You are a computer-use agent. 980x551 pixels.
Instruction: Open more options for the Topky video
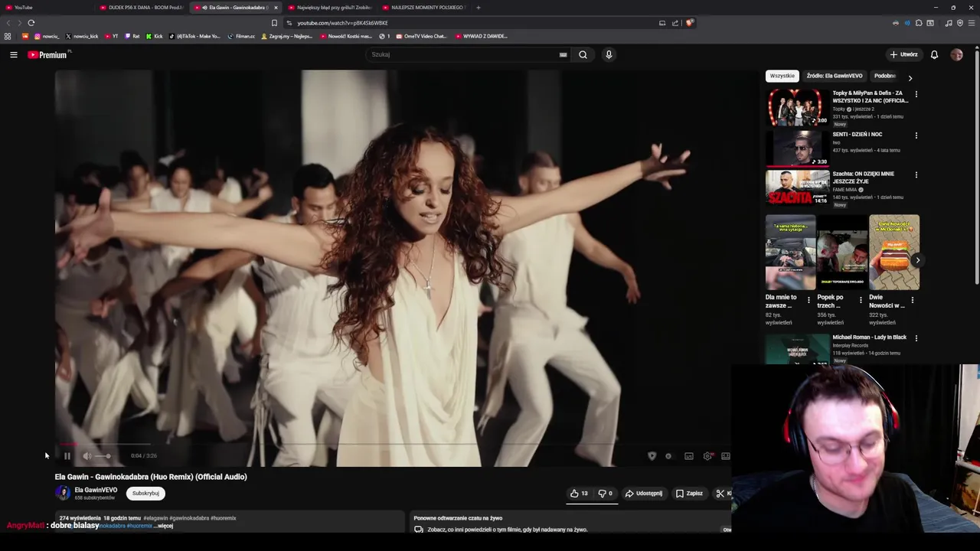coord(916,94)
